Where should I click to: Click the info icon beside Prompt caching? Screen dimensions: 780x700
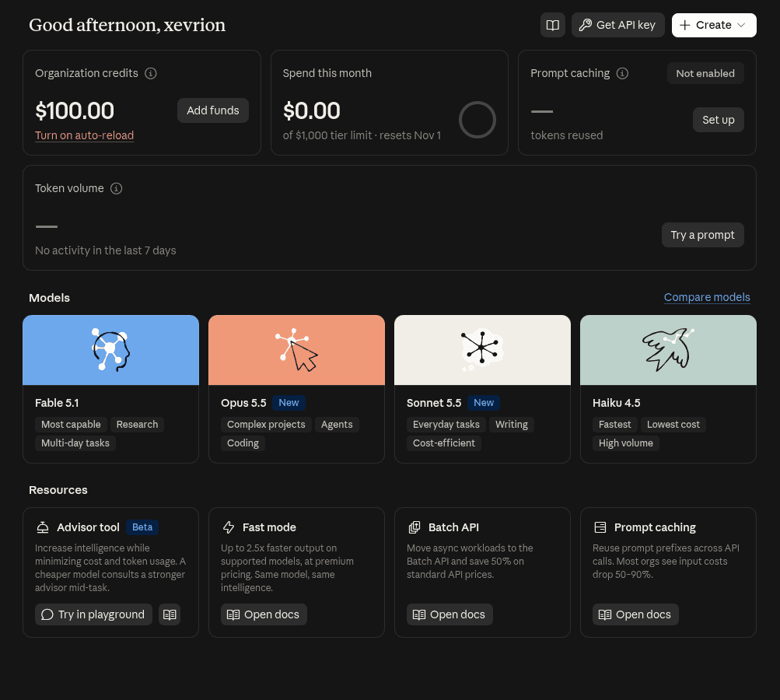click(622, 74)
